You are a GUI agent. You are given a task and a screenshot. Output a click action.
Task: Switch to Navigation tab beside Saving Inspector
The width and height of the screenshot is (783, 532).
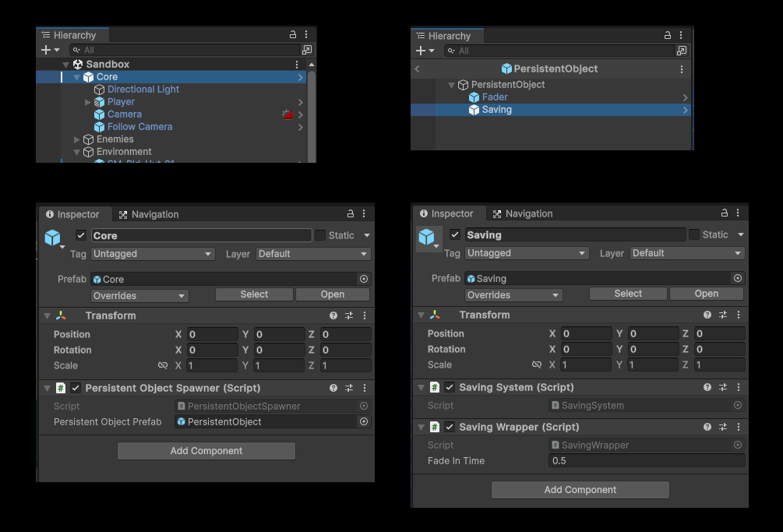(523, 213)
